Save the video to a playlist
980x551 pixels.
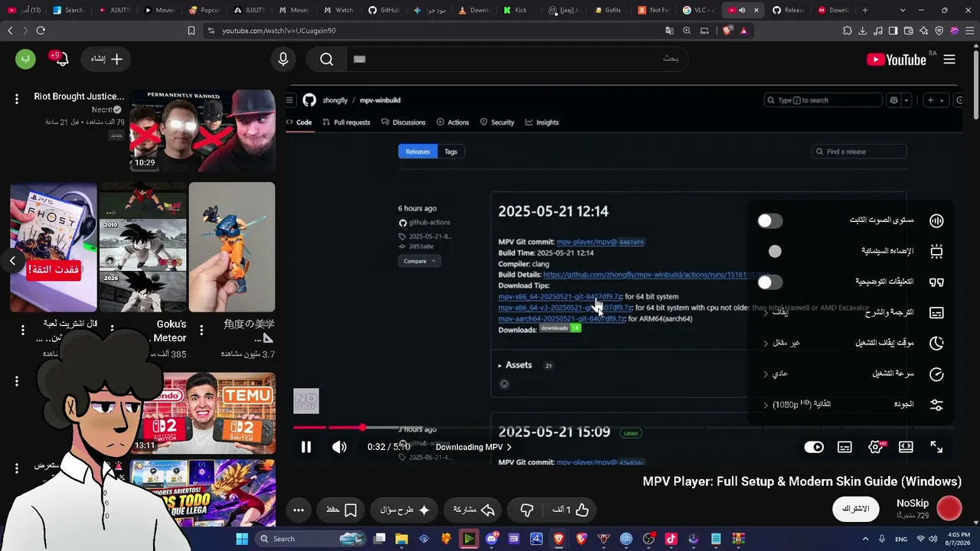pos(341,510)
